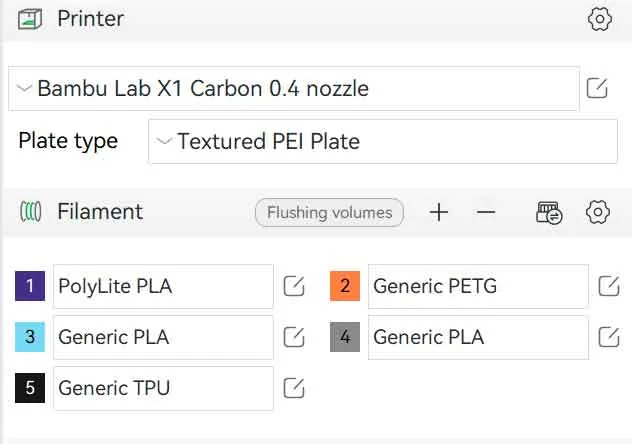The height and width of the screenshot is (444, 632).
Task: Open the Printer settings gear
Action: tap(600, 19)
